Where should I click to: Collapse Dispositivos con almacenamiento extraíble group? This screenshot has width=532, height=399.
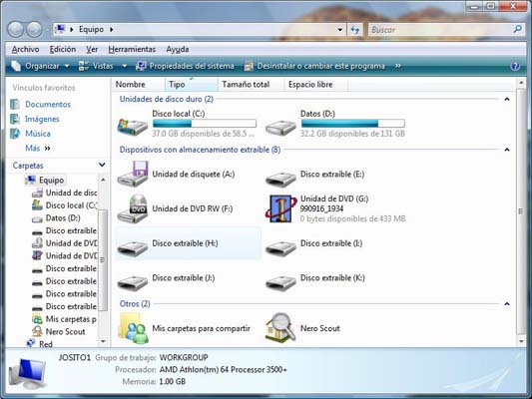[507, 150]
